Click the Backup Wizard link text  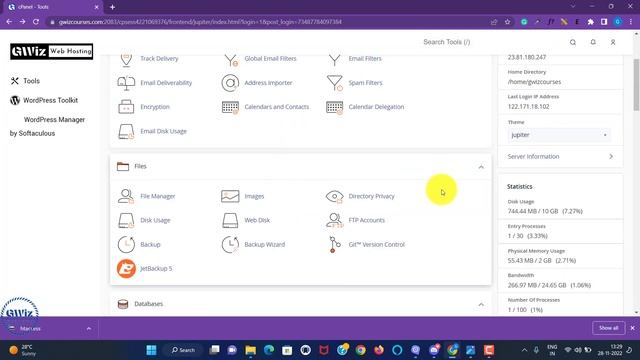click(264, 244)
